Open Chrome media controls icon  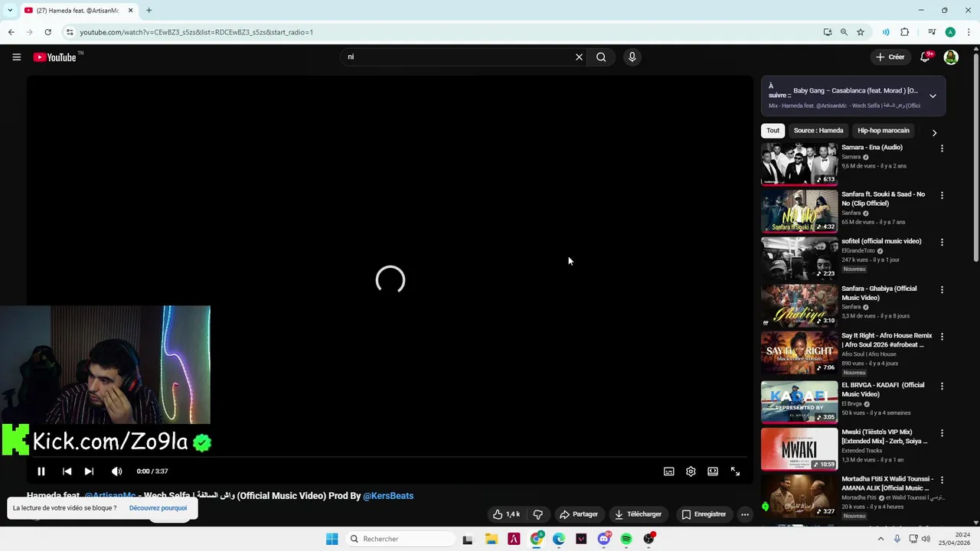coord(932,32)
